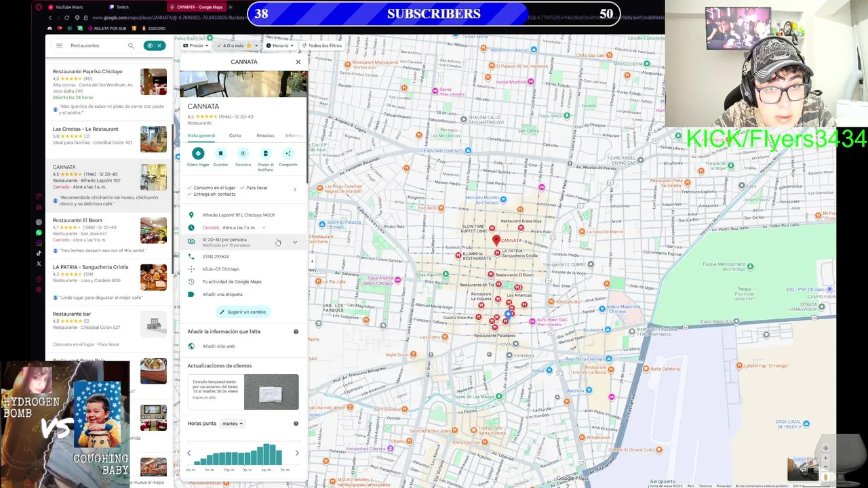Click the CANNATA header photo
The image size is (868, 488).
(243, 84)
